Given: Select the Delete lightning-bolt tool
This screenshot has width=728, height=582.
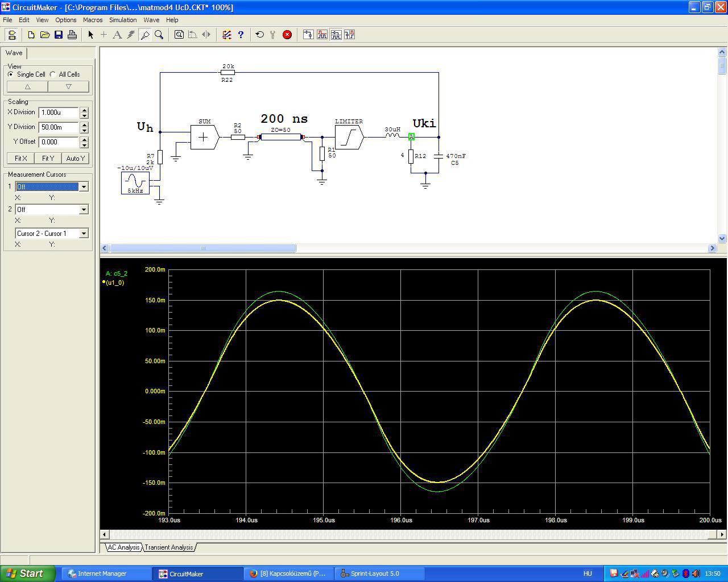Looking at the screenshot, I should point(131,35).
